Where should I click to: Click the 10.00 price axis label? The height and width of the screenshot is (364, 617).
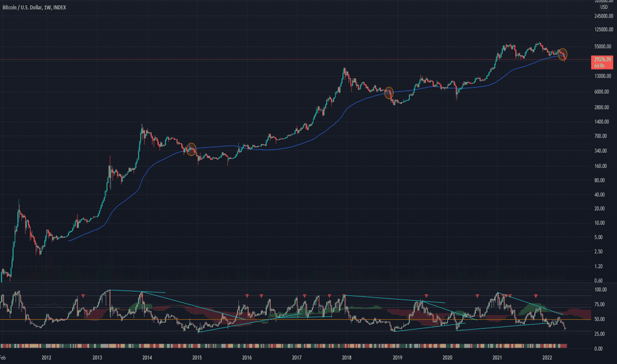[x=600, y=223]
